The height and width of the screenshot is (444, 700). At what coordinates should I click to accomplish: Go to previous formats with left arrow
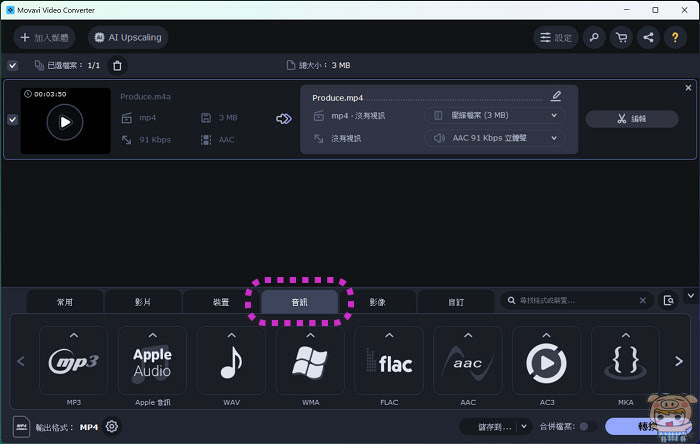tap(21, 361)
